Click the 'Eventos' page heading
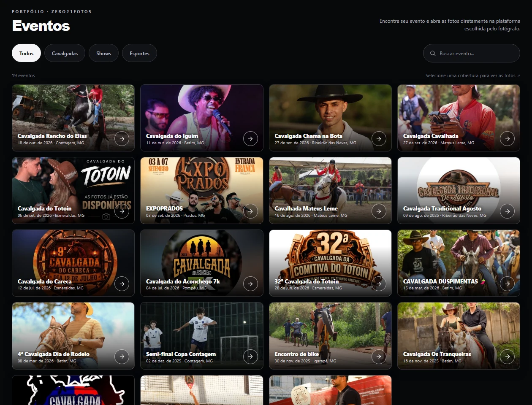The image size is (532, 405). [x=41, y=26]
